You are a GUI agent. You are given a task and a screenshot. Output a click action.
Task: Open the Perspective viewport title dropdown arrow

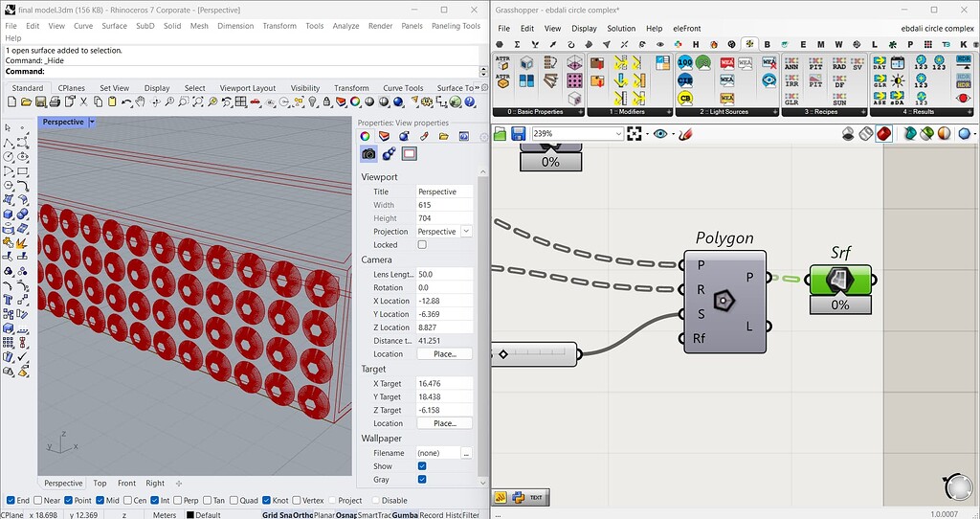[92, 122]
